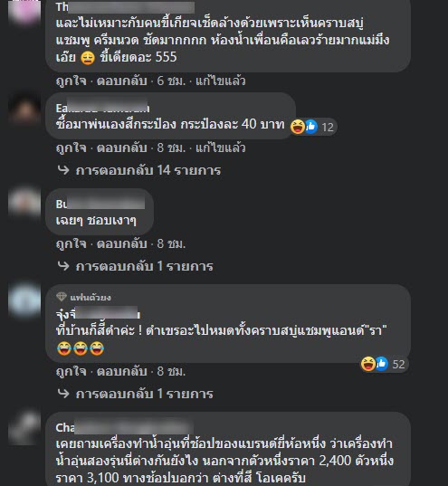The image size is (448, 486).
Task: Expand the 1 reply under เฉยๆ ชอบเงาๆ
Action: [x=144, y=266]
